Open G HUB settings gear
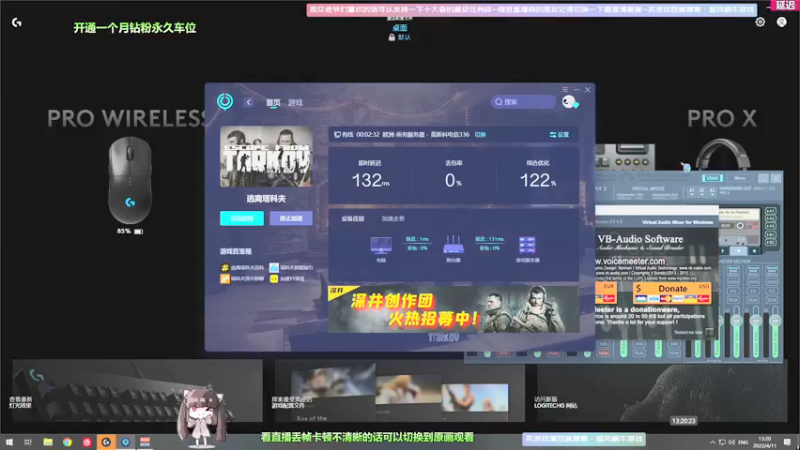Image resolution: width=800 pixels, height=450 pixels. pyautogui.click(x=760, y=22)
